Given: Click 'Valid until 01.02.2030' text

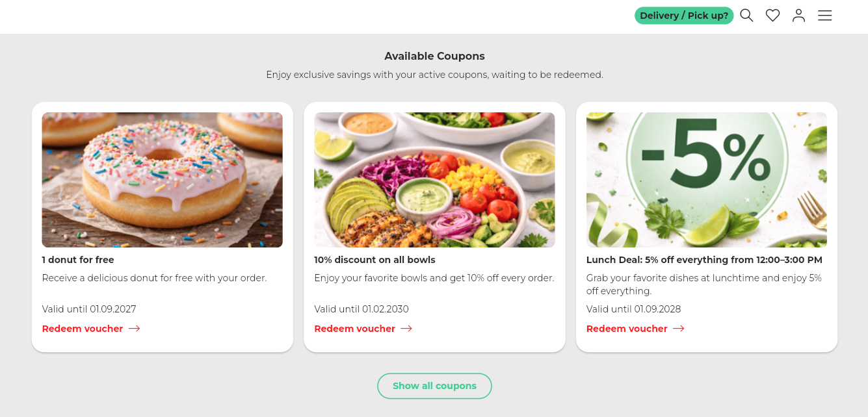Looking at the screenshot, I should [x=362, y=309].
